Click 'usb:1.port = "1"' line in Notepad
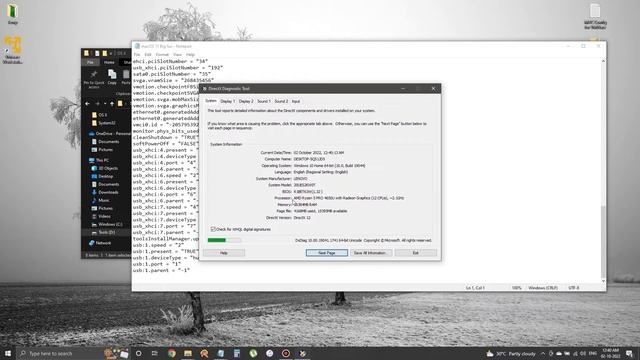This screenshot has height=360, width=640. (157, 264)
